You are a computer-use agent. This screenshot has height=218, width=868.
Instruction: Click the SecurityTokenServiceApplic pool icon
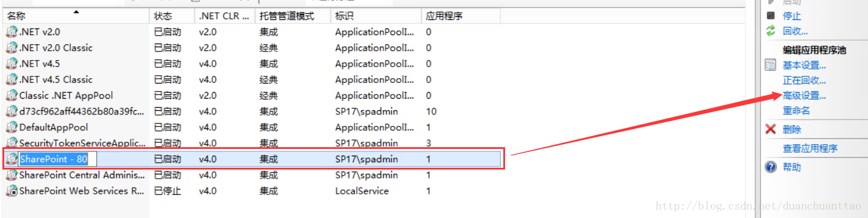coord(11,143)
